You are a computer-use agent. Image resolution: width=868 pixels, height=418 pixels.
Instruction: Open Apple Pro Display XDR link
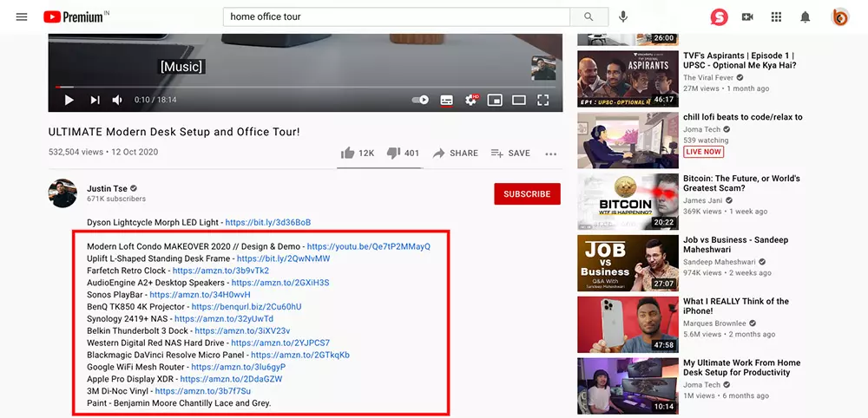tap(232, 379)
